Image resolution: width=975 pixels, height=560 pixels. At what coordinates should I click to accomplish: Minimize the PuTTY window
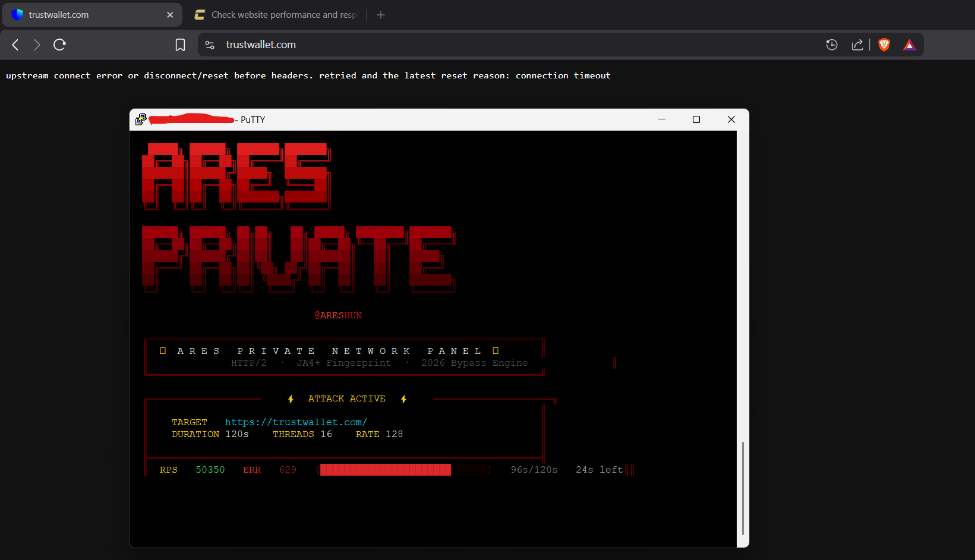coord(662,119)
